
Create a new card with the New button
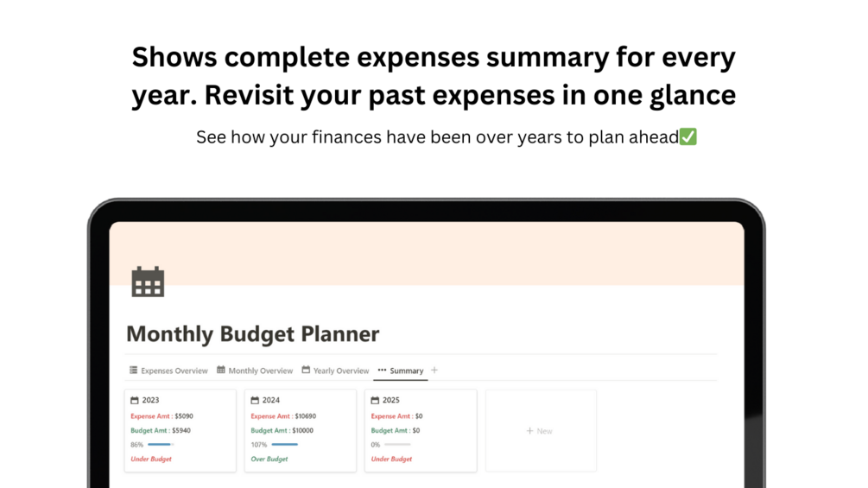coord(540,431)
